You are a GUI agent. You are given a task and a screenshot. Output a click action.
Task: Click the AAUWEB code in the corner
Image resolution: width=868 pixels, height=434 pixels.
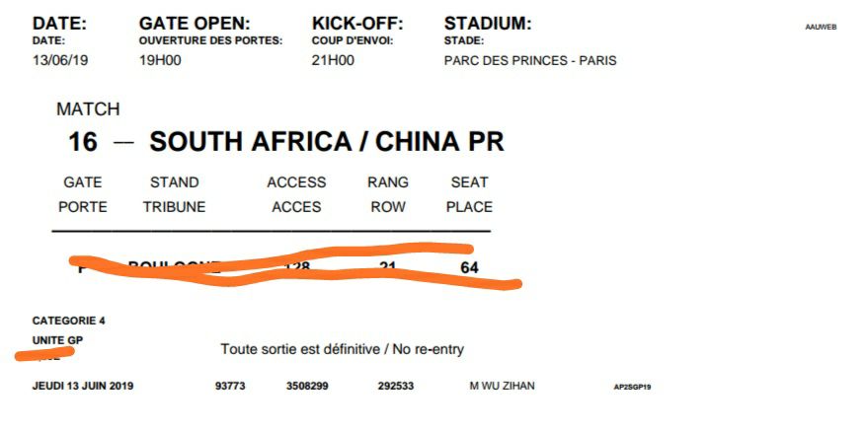click(821, 27)
